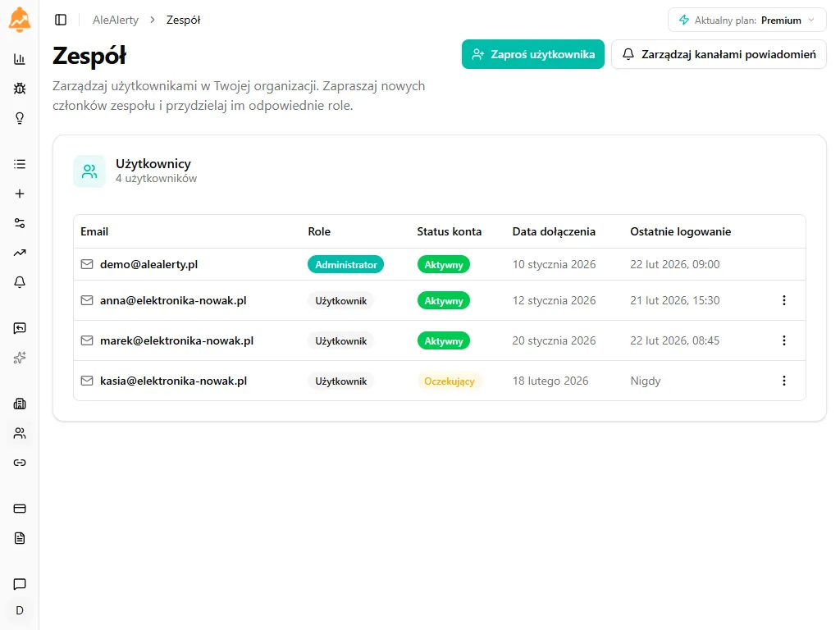The height and width of the screenshot is (630, 840).
Task: Expand the Aktualny plan Premium dropdown
Action: click(x=746, y=21)
